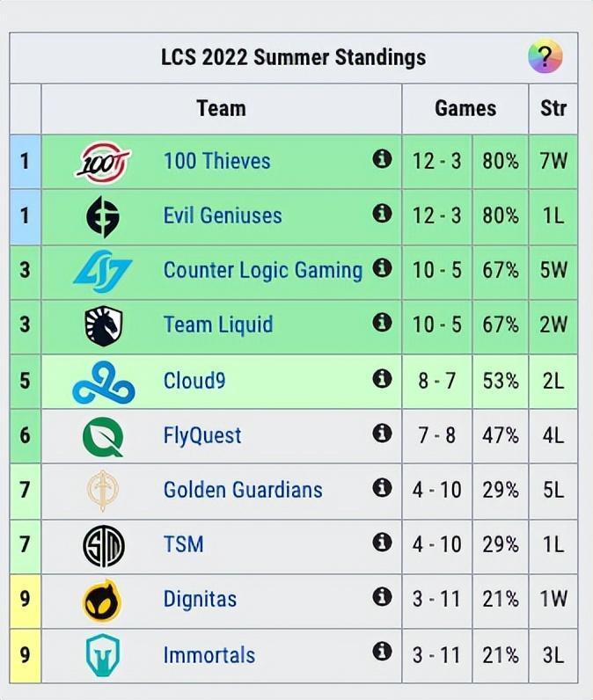Open the rainbow question mark help icon
593x700 pixels.
545,57
